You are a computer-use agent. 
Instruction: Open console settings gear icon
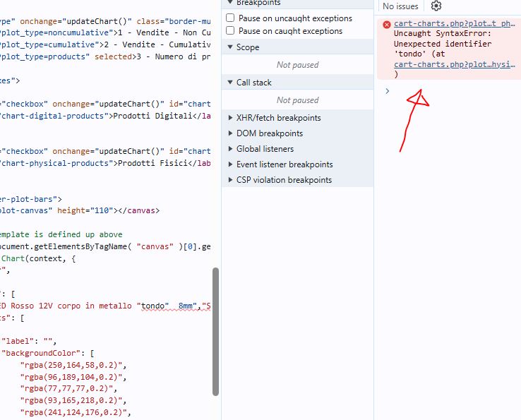pyautogui.click(x=436, y=6)
